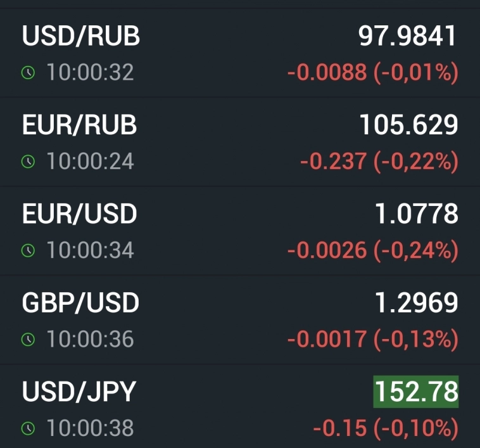Click the clock icon under GBP/USD
This screenshot has width=480, height=448.
tap(28, 340)
